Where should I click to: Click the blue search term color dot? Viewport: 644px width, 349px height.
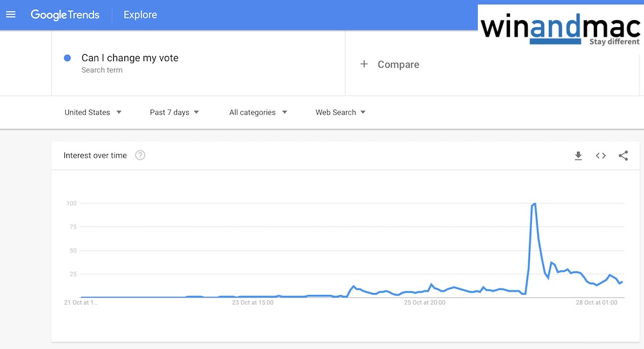click(x=67, y=58)
